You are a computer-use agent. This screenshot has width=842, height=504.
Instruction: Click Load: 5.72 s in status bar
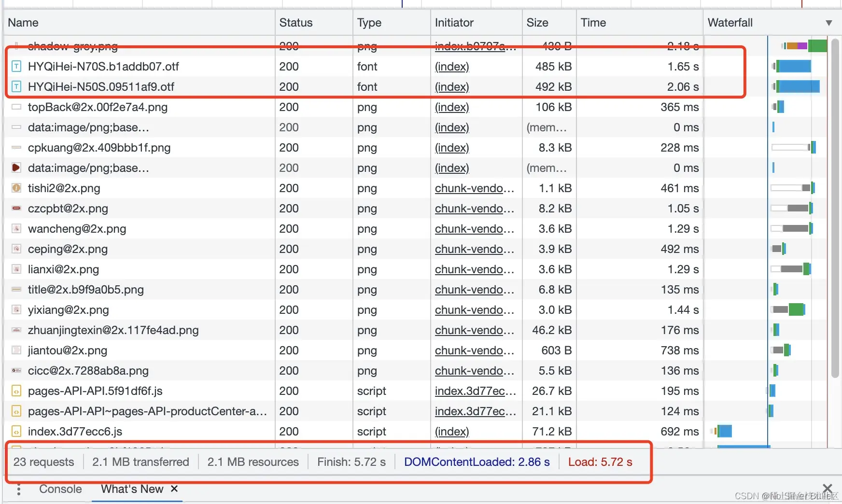(600, 462)
